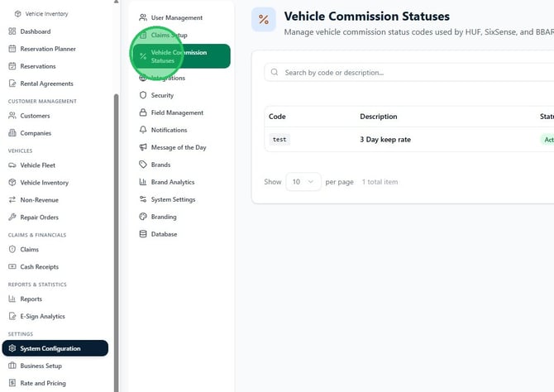Image resolution: width=554 pixels, height=392 pixels.
Task: Open User Management settings
Action: click(x=177, y=17)
